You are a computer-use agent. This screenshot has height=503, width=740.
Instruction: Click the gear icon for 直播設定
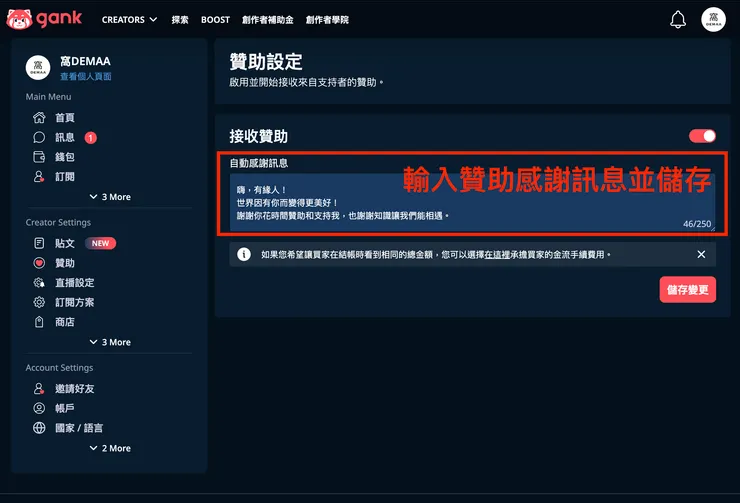(x=39, y=283)
